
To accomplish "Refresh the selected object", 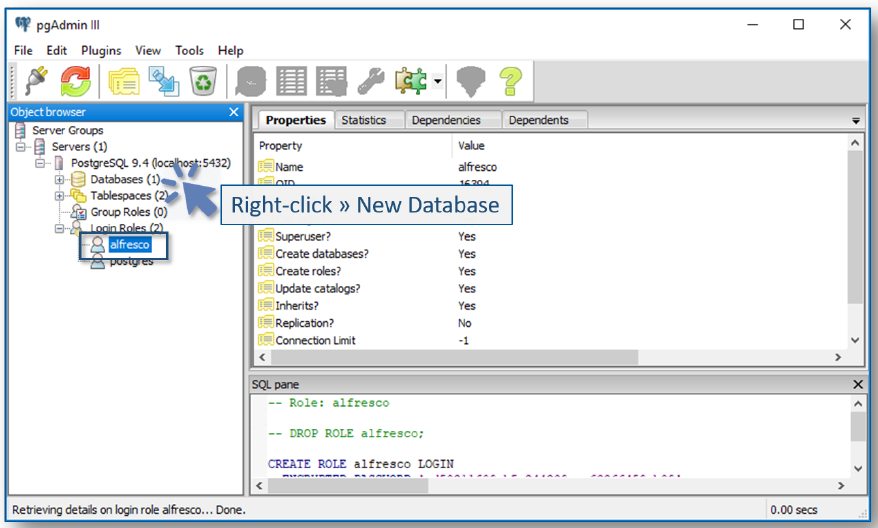I will pos(75,80).
